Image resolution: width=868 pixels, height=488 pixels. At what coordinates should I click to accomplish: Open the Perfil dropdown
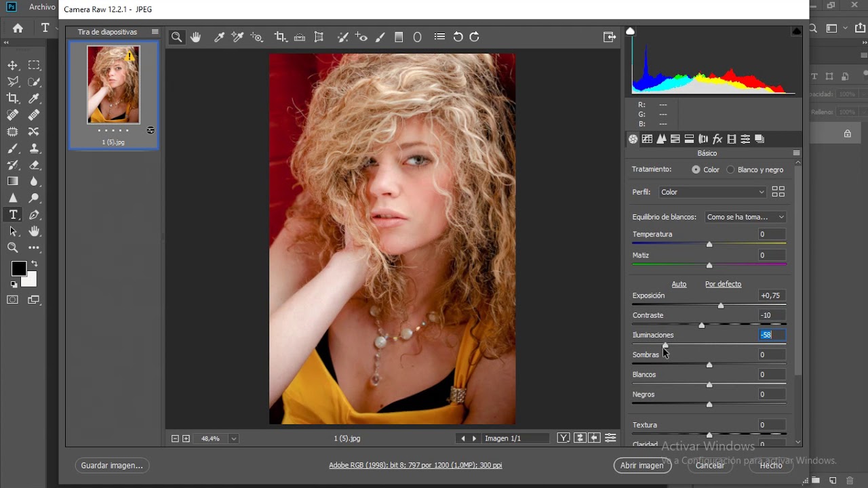coord(712,192)
